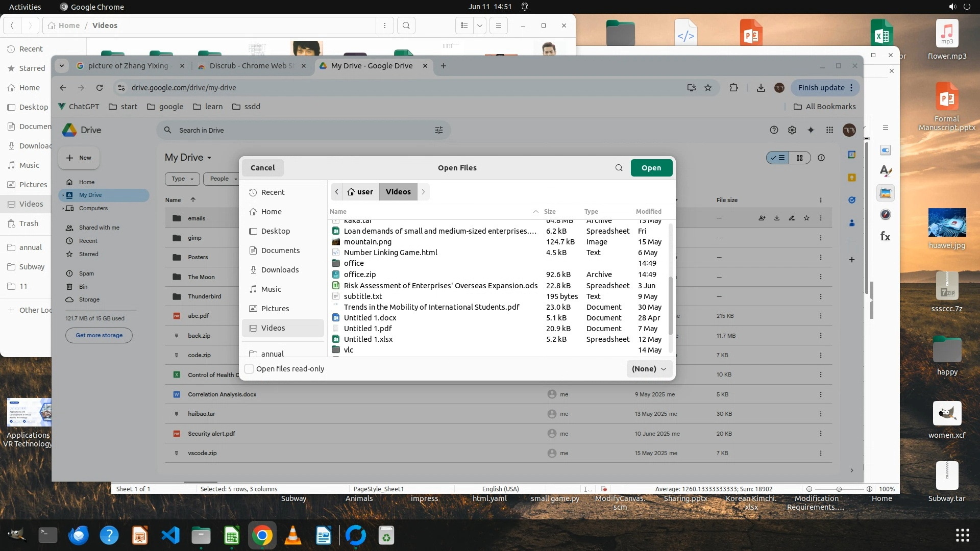Expand the (None) file filter dropdown
This screenshot has width=980, height=551.
point(649,369)
